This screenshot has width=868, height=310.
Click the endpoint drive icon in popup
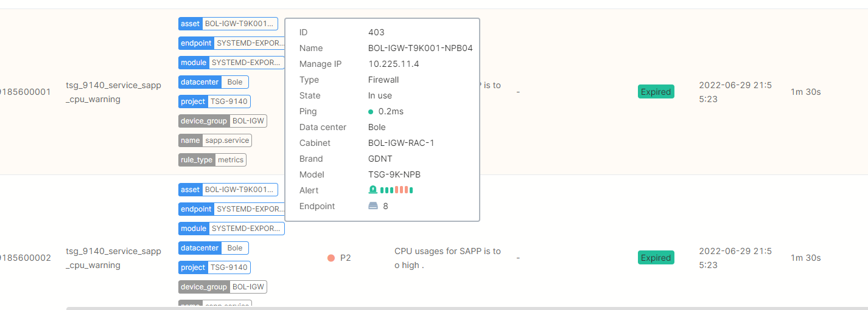pos(373,206)
